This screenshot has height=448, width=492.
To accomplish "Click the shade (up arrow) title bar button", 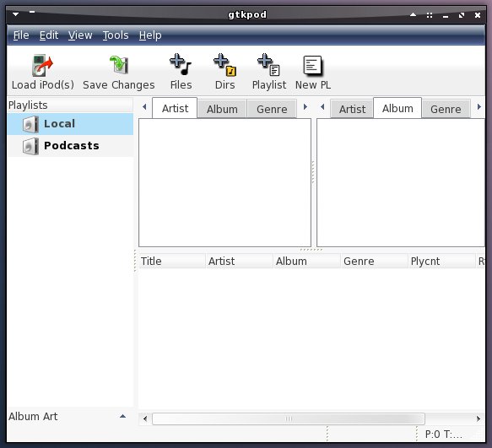I will click(x=414, y=14).
